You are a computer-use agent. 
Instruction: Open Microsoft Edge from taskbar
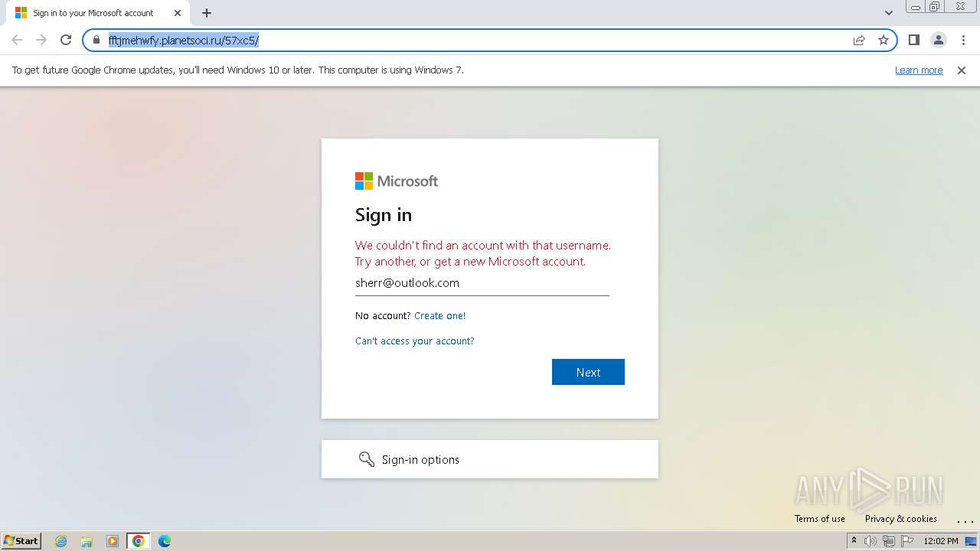165,541
